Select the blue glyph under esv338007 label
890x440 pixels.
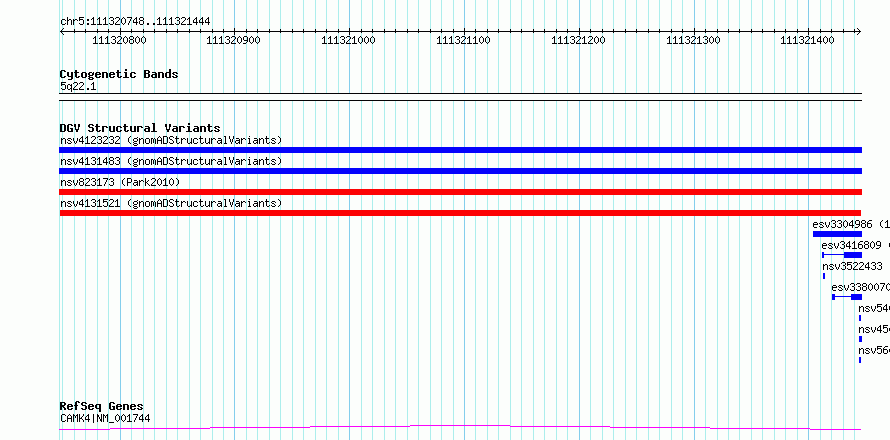847,297
